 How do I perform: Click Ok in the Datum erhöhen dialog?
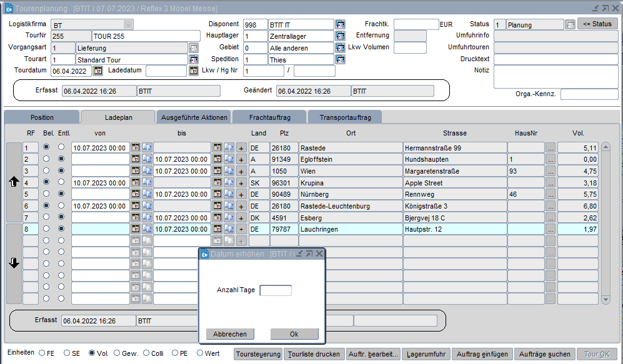(294, 334)
